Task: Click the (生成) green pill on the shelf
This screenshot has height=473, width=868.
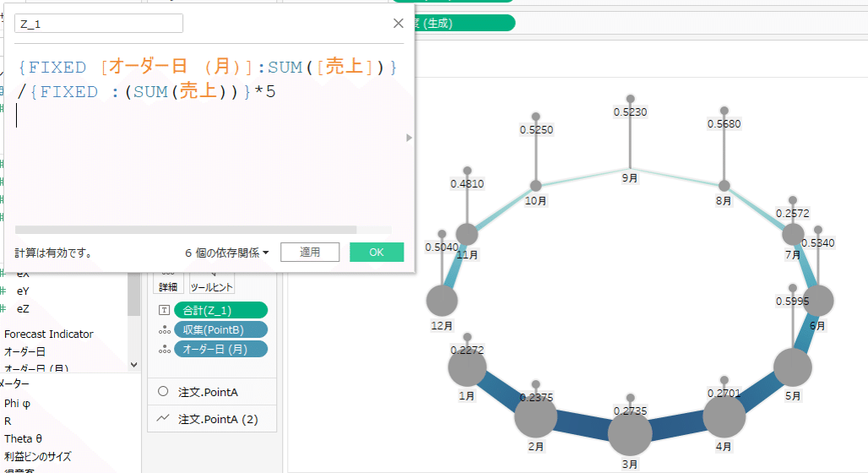Action: tap(464, 24)
